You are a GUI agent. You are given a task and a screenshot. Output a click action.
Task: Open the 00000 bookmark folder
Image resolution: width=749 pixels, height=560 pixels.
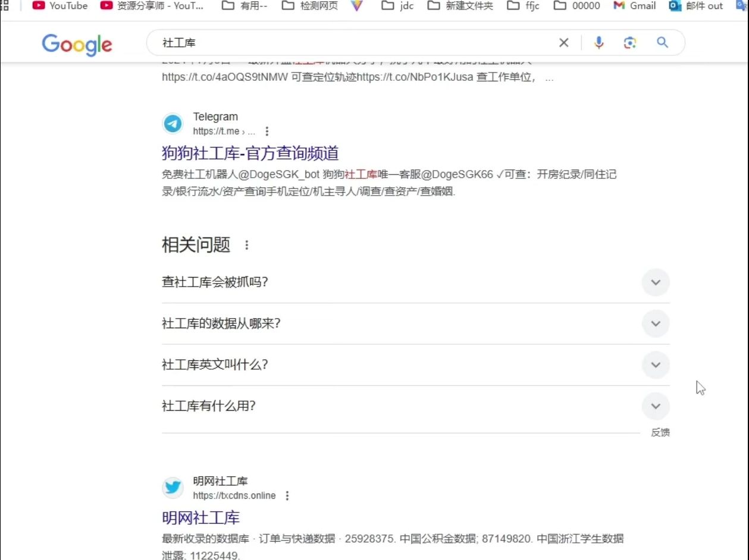coord(577,6)
